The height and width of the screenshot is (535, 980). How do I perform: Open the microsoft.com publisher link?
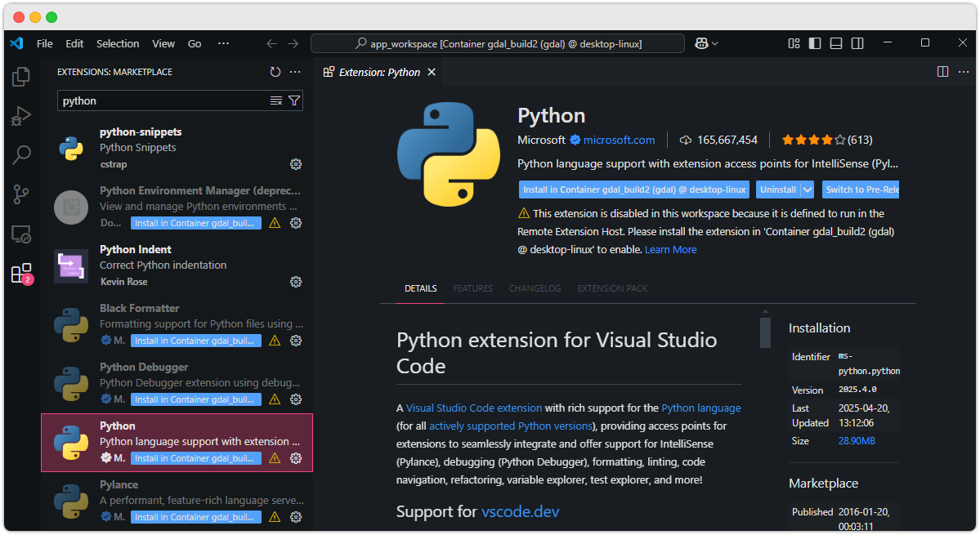[619, 140]
